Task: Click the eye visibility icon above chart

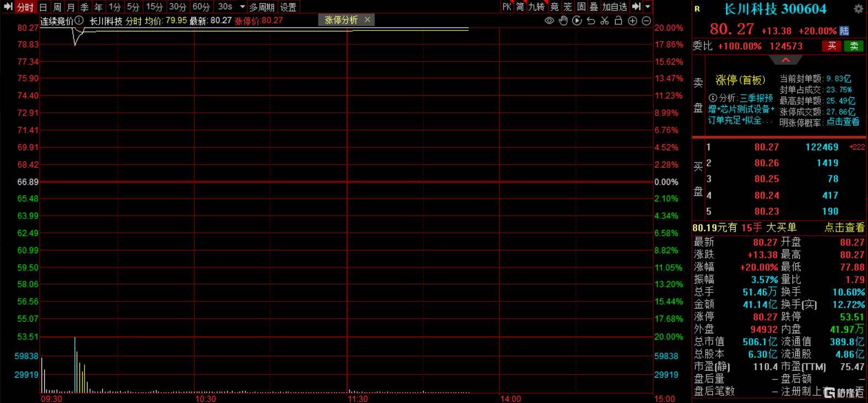Action: [x=549, y=20]
